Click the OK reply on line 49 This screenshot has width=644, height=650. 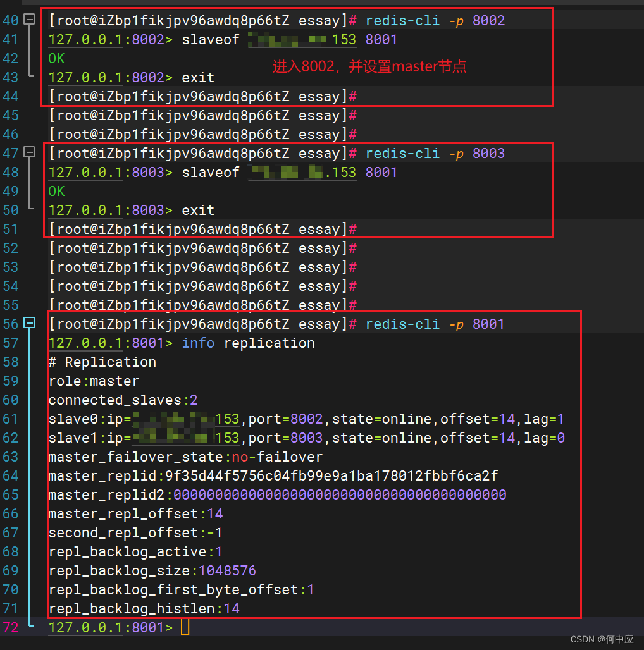click(56, 191)
